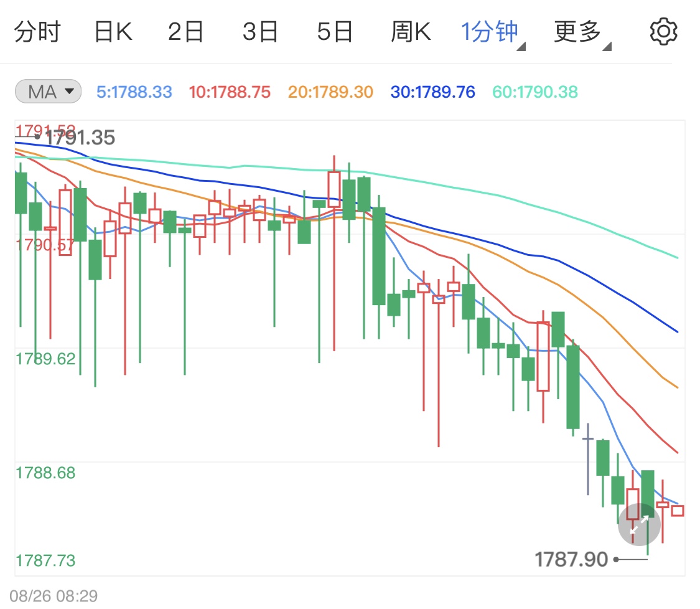Click MA 60:1790.38 value label
Image resolution: width=700 pixels, height=609 pixels.
tap(535, 92)
